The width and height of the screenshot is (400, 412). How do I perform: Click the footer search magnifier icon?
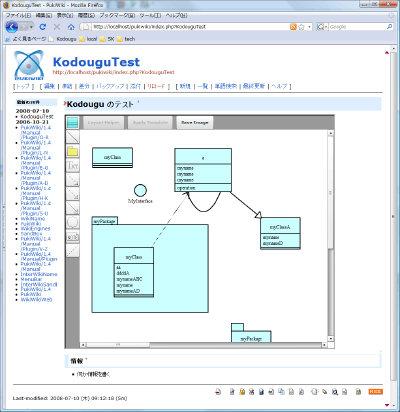pos(335,392)
